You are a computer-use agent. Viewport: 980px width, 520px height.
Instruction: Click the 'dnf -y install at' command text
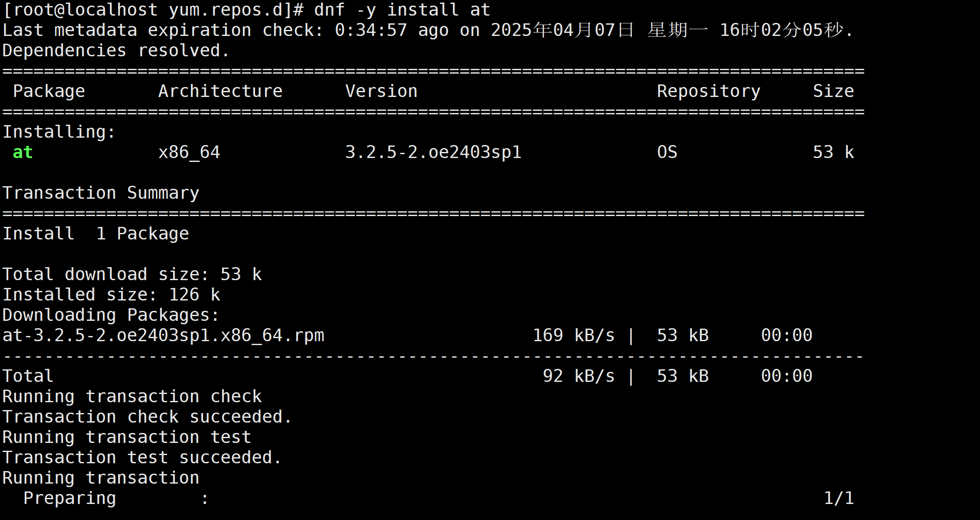(x=402, y=10)
